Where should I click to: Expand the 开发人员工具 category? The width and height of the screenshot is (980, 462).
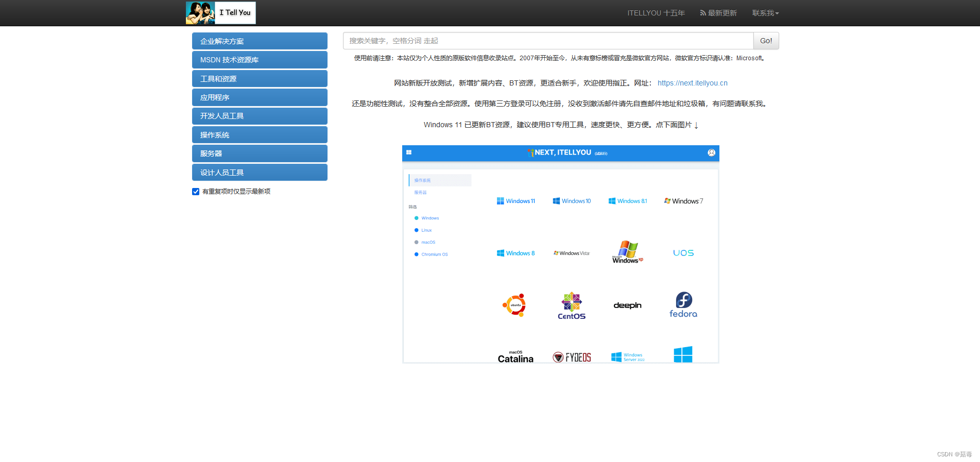point(260,116)
